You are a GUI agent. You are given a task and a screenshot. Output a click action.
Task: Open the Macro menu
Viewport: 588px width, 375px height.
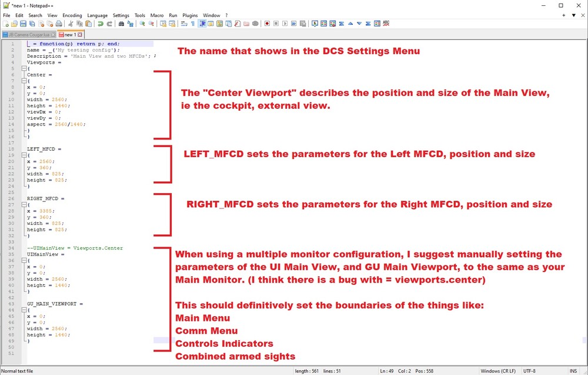[x=157, y=15]
